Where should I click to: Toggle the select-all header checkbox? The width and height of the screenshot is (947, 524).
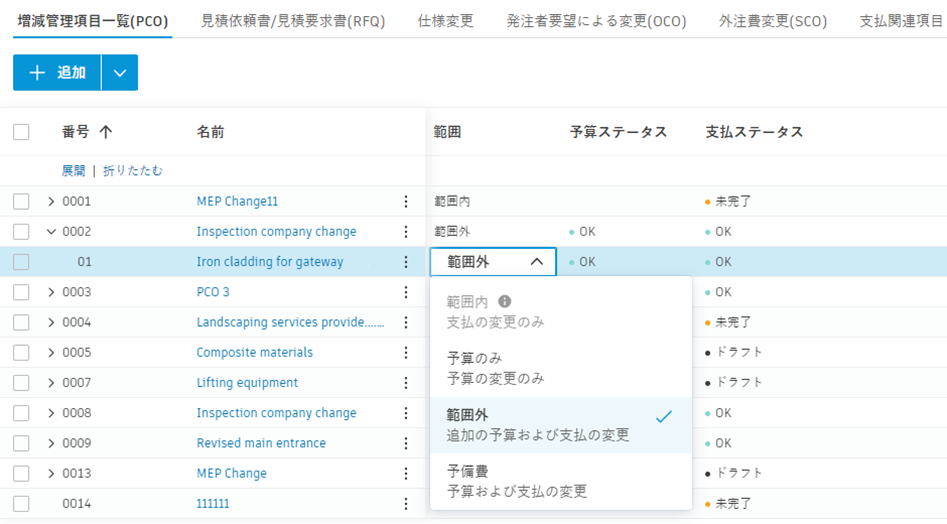[21, 132]
